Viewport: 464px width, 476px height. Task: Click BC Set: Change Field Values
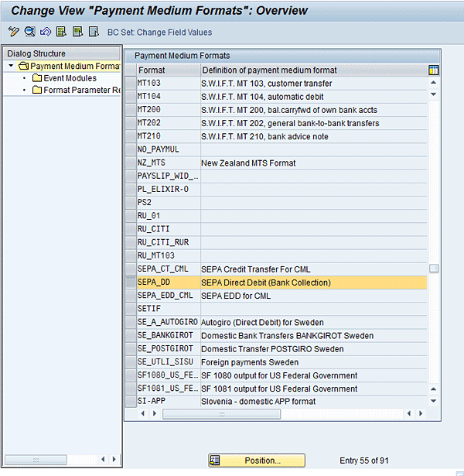point(159,32)
